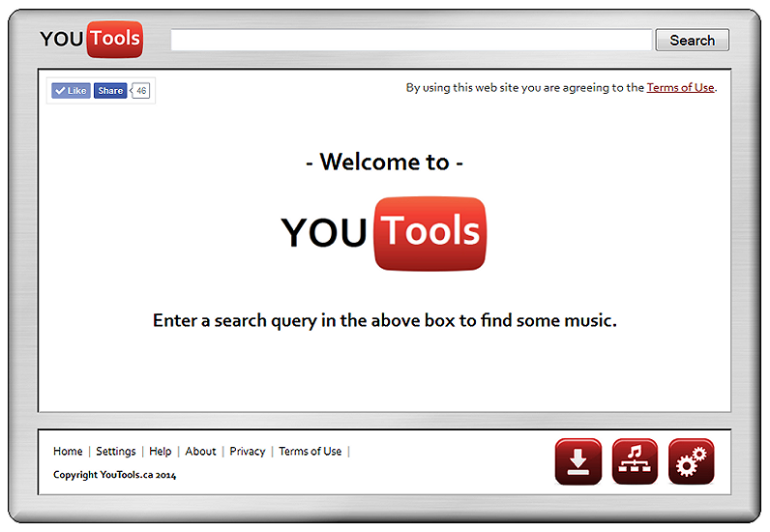Click the red download arrow icon
Viewport: 770px width, 532px height.
(577, 461)
